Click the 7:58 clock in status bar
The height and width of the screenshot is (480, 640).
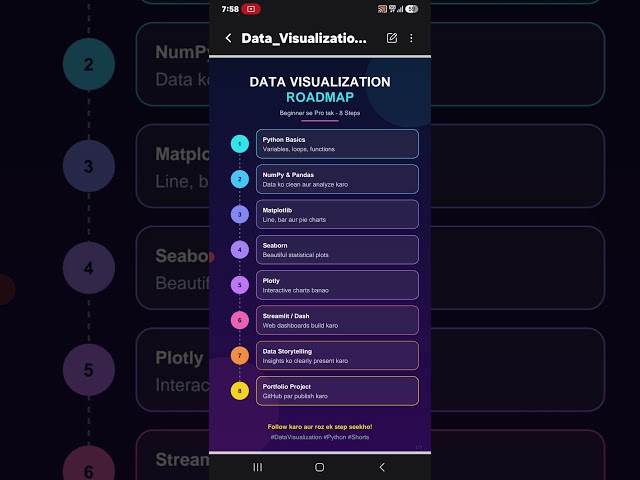point(230,9)
